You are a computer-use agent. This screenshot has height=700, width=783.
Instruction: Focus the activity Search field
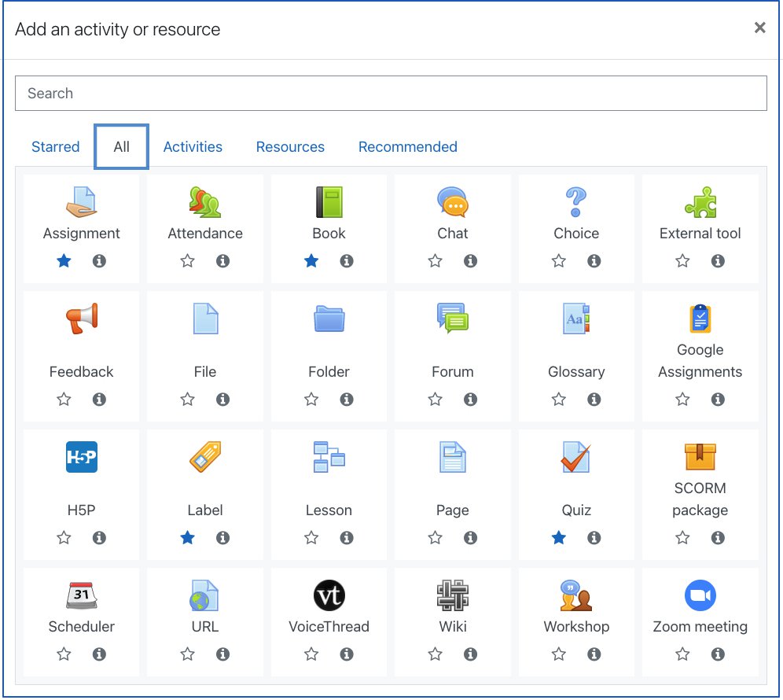tap(391, 94)
